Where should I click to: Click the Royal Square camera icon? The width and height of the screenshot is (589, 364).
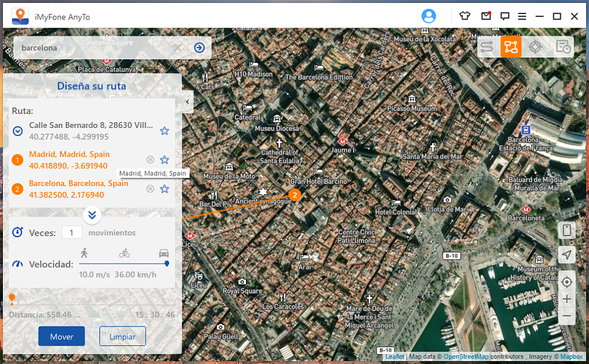click(243, 282)
